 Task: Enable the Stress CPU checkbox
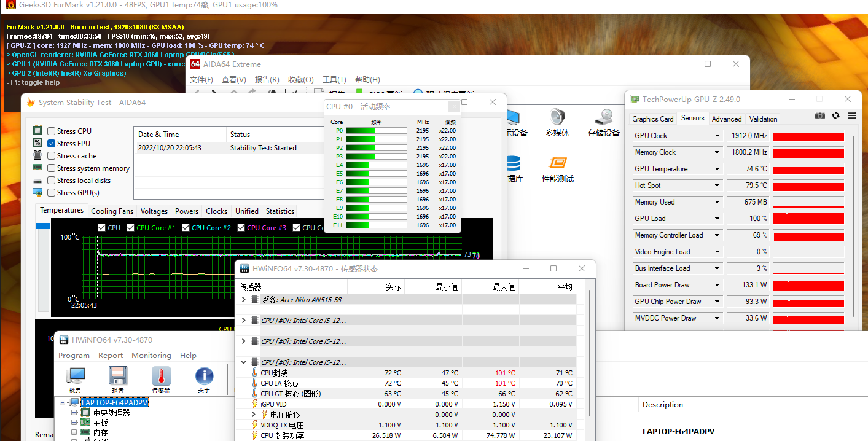point(52,131)
